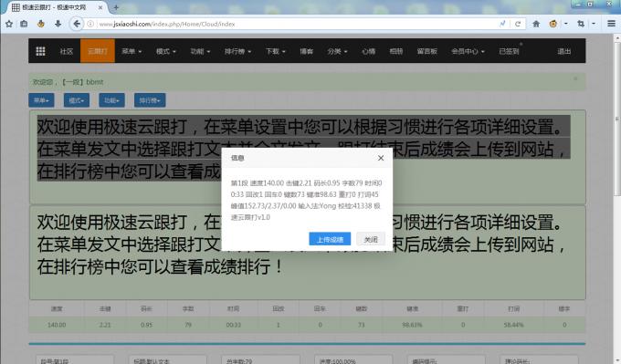Close the 信息 dialog with the X
Screen dimensions: 621x364
click(381, 158)
